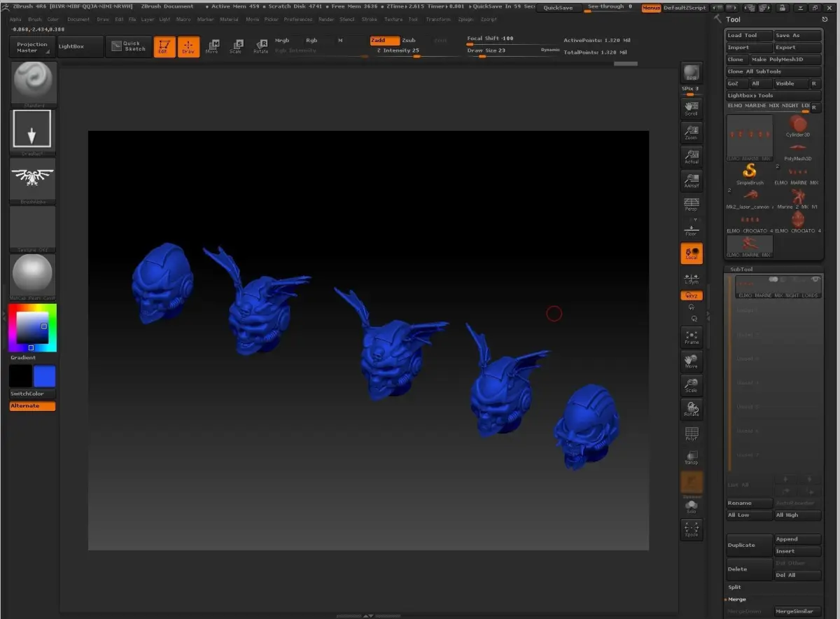The height and width of the screenshot is (619, 840).
Task: Click QuickSave button
Action: [558, 8]
